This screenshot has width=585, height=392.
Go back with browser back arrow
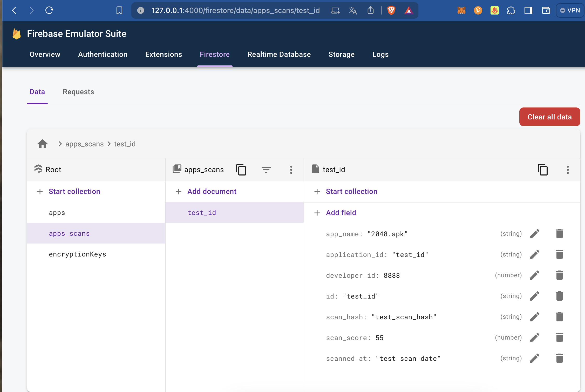(15, 10)
